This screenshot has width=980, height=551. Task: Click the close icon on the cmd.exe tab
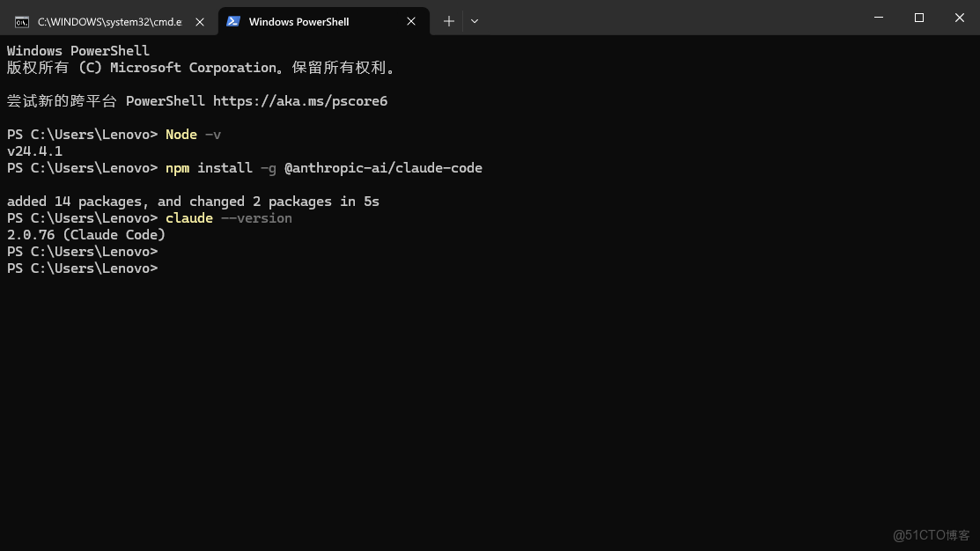tap(200, 21)
